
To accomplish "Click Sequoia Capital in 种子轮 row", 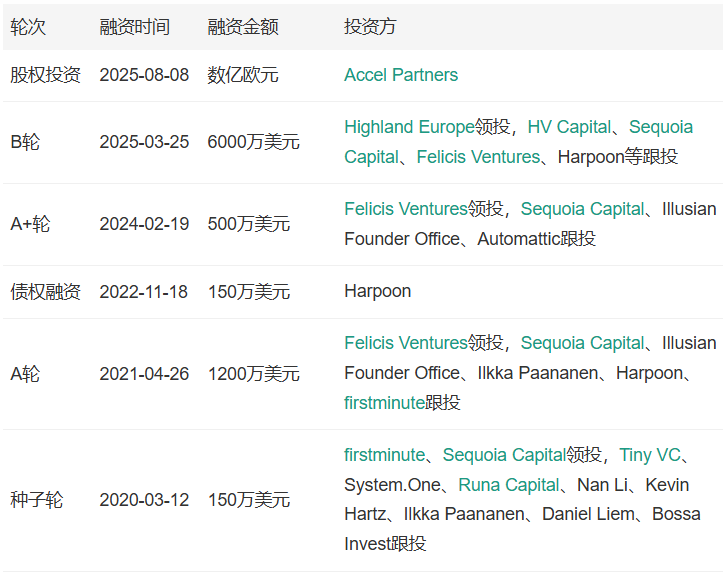I will [504, 455].
